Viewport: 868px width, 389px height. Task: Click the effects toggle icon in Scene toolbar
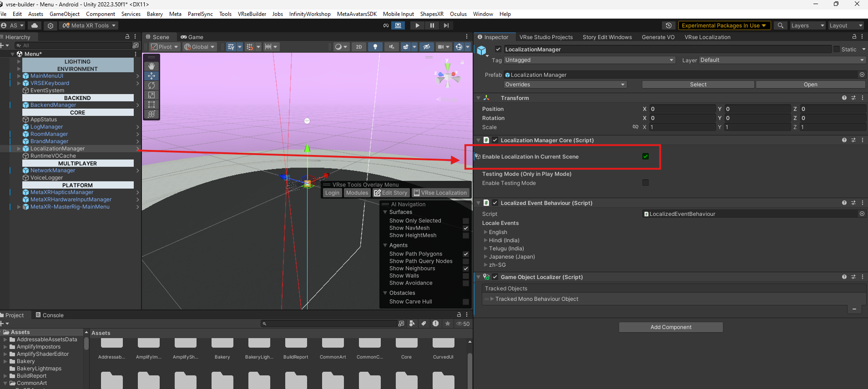[406, 47]
